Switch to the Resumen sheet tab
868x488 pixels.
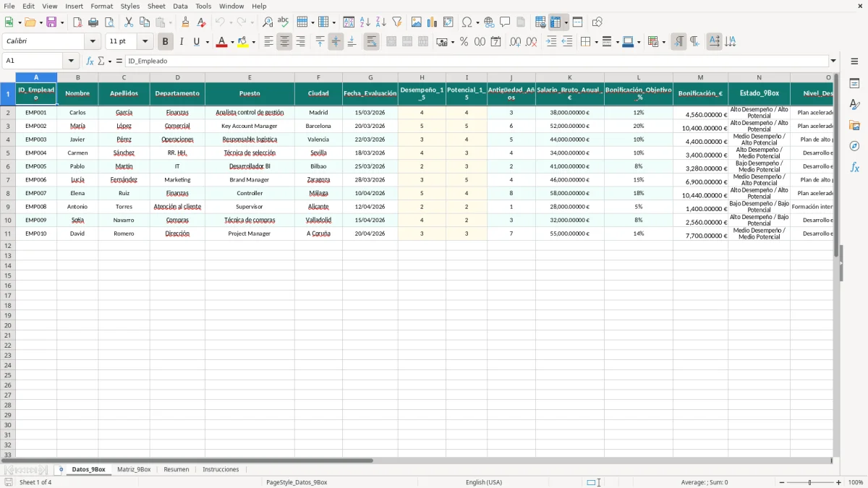pos(176,469)
